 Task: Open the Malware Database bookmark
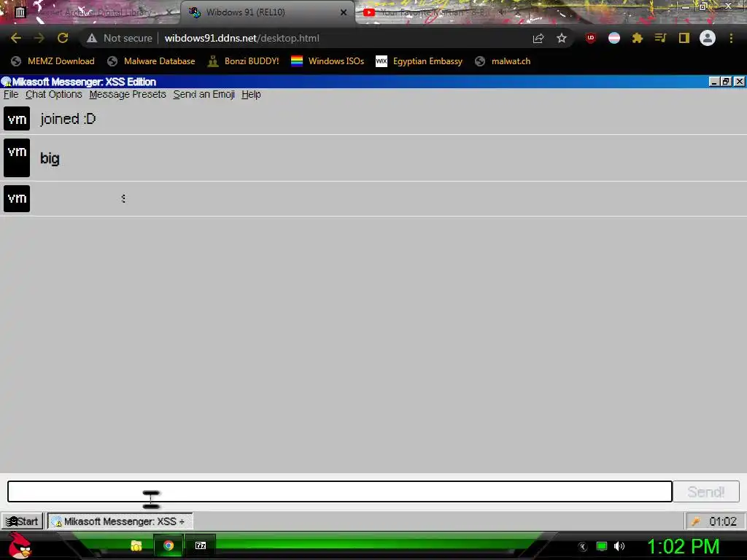(x=151, y=61)
